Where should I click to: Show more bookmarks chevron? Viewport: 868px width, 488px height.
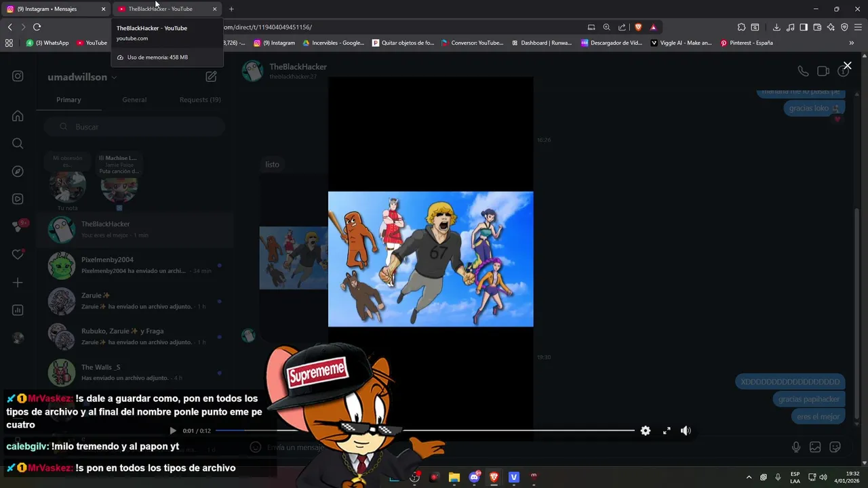852,43
